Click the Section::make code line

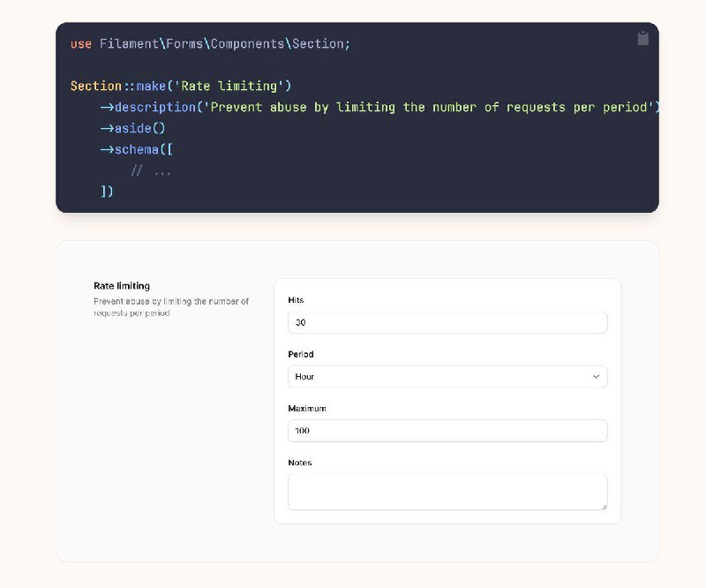pyautogui.click(x=181, y=86)
